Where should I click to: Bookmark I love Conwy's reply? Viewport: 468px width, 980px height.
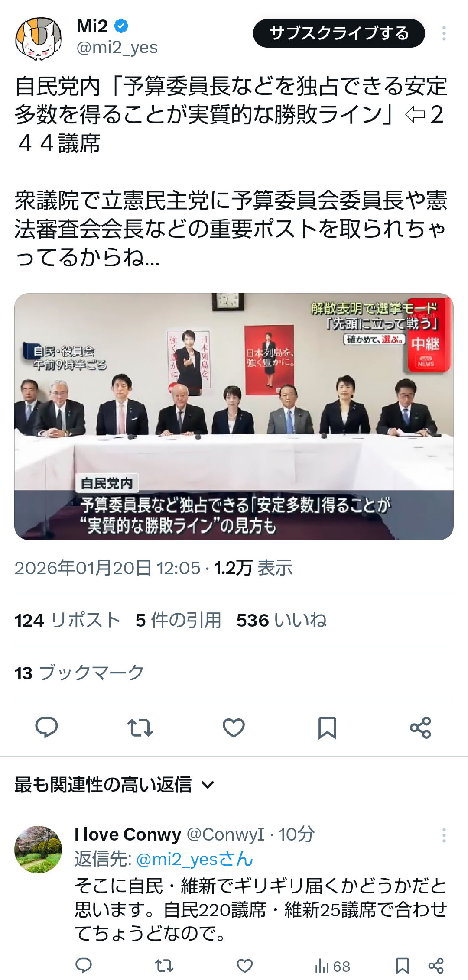coord(403,966)
